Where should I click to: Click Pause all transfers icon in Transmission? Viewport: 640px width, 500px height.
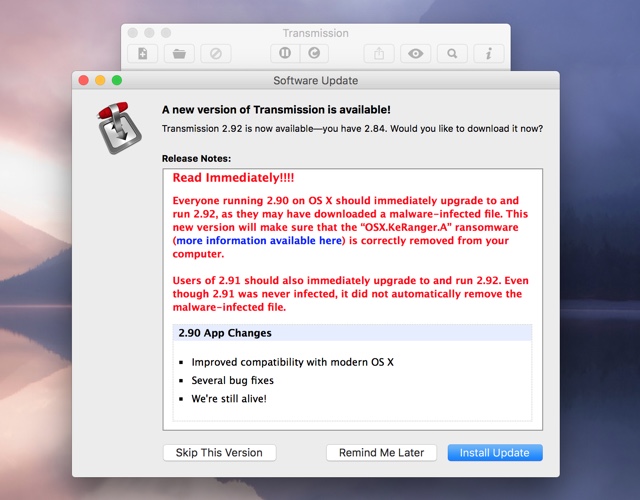tap(285, 53)
